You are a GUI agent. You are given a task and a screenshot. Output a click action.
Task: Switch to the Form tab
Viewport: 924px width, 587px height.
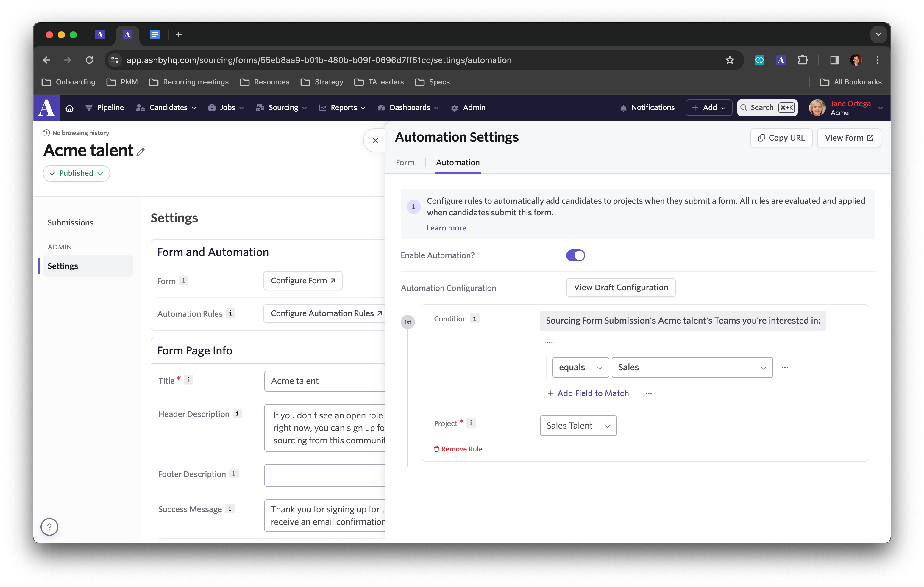pos(405,163)
